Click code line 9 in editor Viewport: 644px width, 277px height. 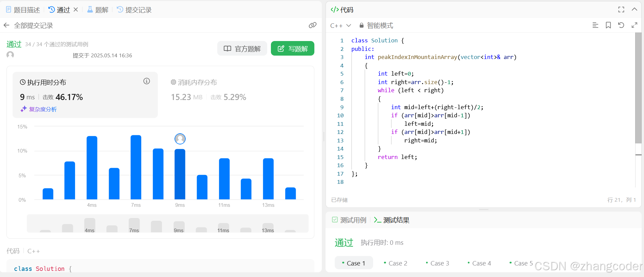pyautogui.click(x=437, y=107)
